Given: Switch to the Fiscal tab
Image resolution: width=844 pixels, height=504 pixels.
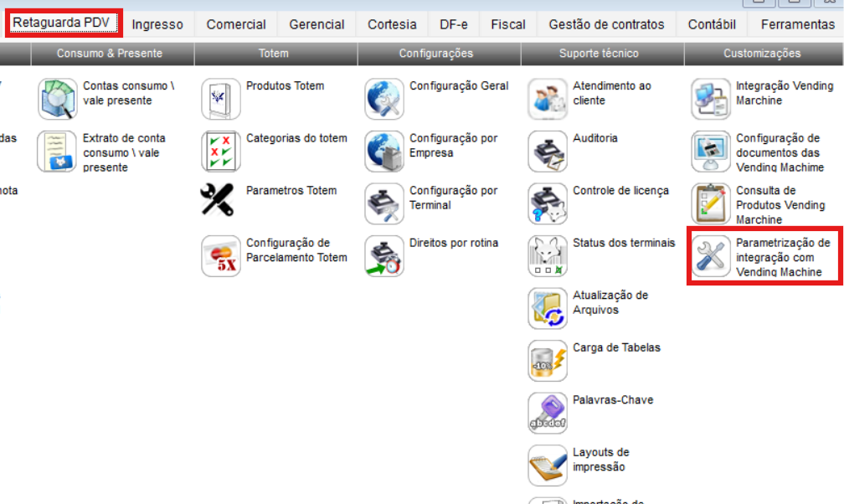Looking at the screenshot, I should point(507,24).
